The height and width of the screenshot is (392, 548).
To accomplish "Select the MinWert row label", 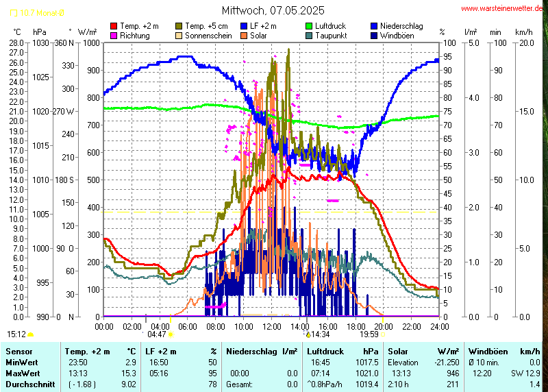I will (x=22, y=363).
